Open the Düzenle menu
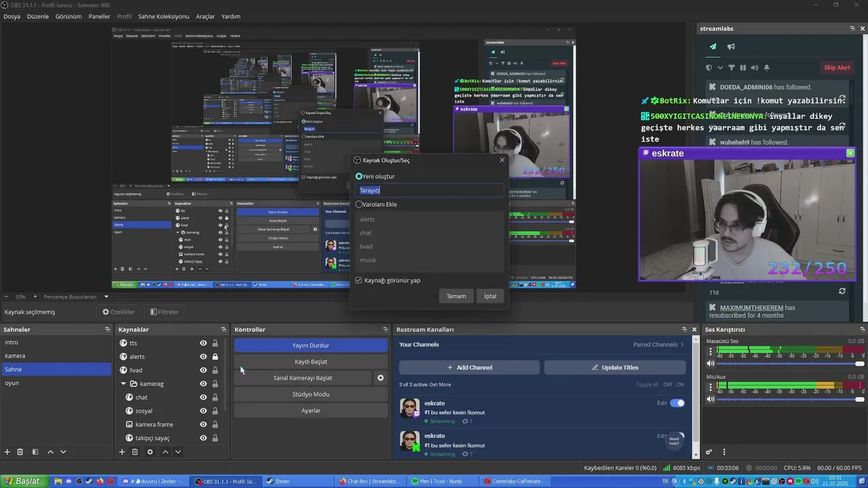This screenshot has height=488, width=868. point(38,16)
